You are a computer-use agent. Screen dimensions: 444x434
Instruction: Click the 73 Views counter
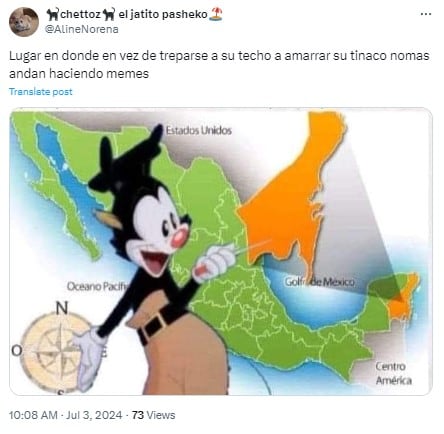click(153, 415)
